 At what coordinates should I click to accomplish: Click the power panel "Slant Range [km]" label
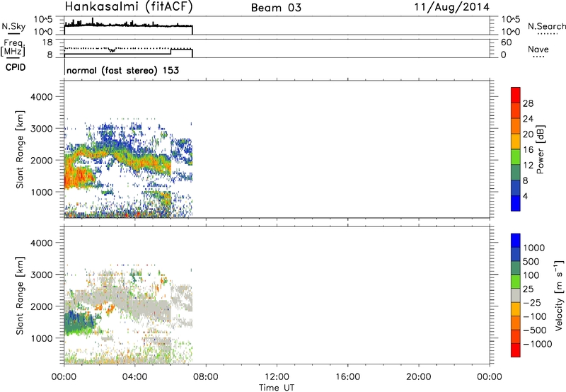click(x=20, y=149)
